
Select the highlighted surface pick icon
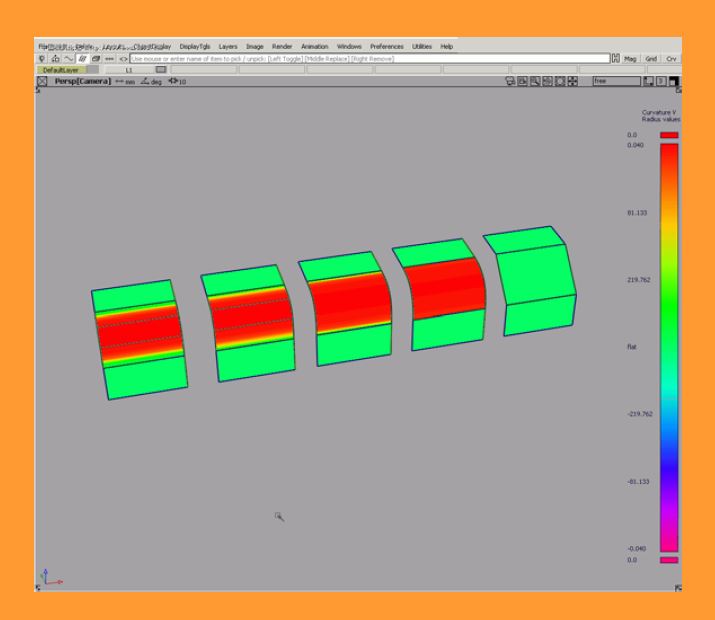(82, 58)
